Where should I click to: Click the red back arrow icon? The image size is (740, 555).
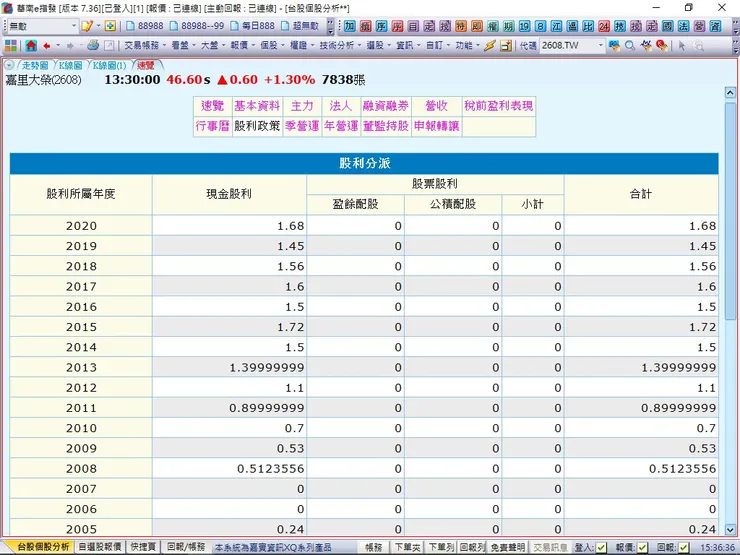point(47,46)
